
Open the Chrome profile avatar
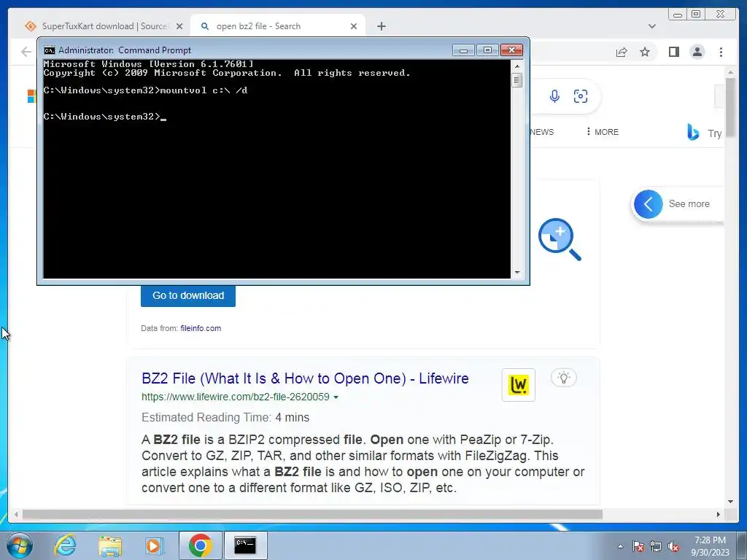(x=697, y=52)
